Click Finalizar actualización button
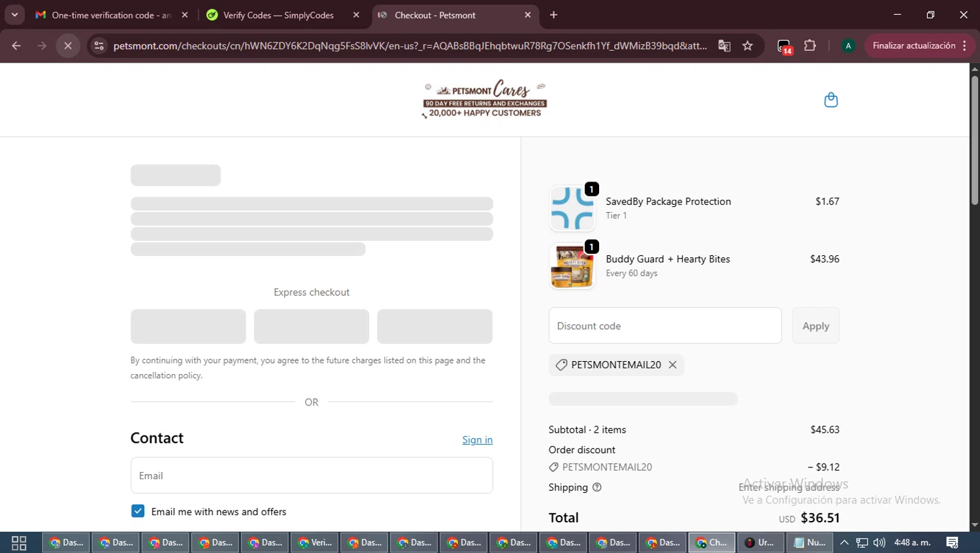This screenshot has width=980, height=553. [914, 46]
